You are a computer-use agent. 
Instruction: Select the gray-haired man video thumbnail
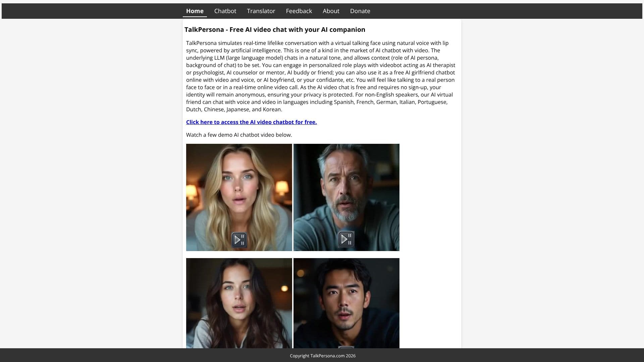[346, 197]
